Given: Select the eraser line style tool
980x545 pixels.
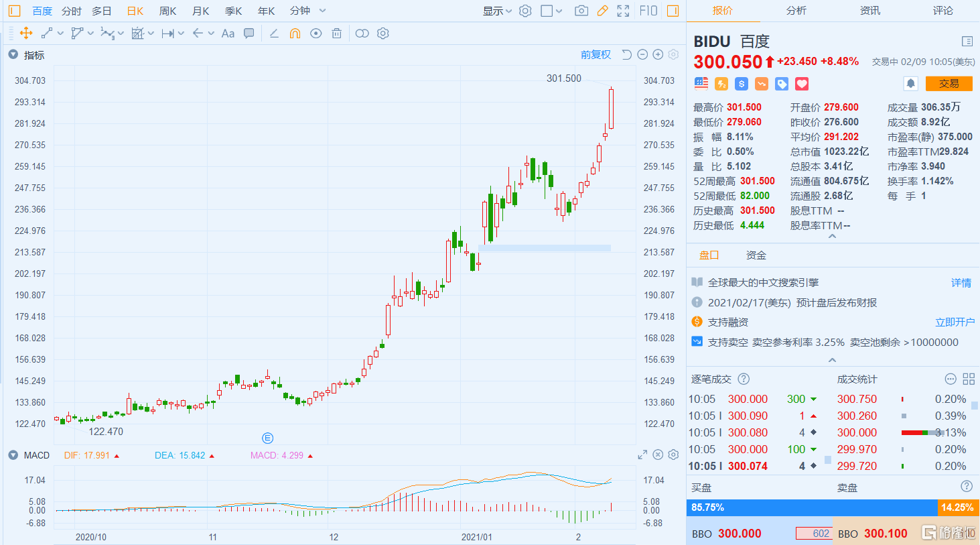Looking at the screenshot, I should point(274,33).
